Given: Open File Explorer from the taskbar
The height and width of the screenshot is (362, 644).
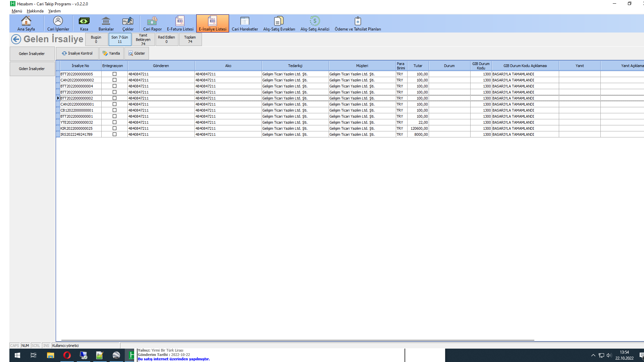Looking at the screenshot, I should [50, 355].
